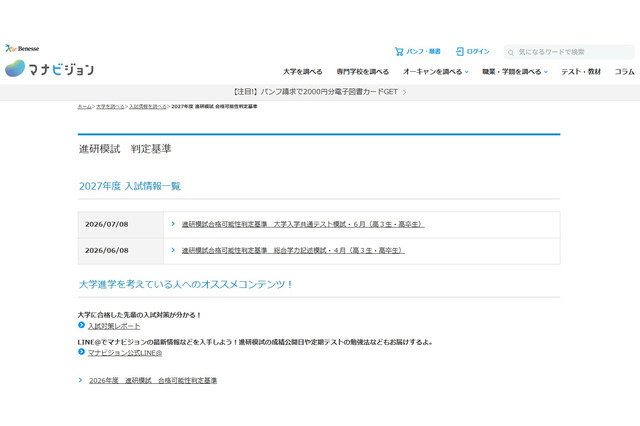
Task: Click the 2027年度 入試情報一覧 heading
Action: pyautogui.click(x=130, y=186)
